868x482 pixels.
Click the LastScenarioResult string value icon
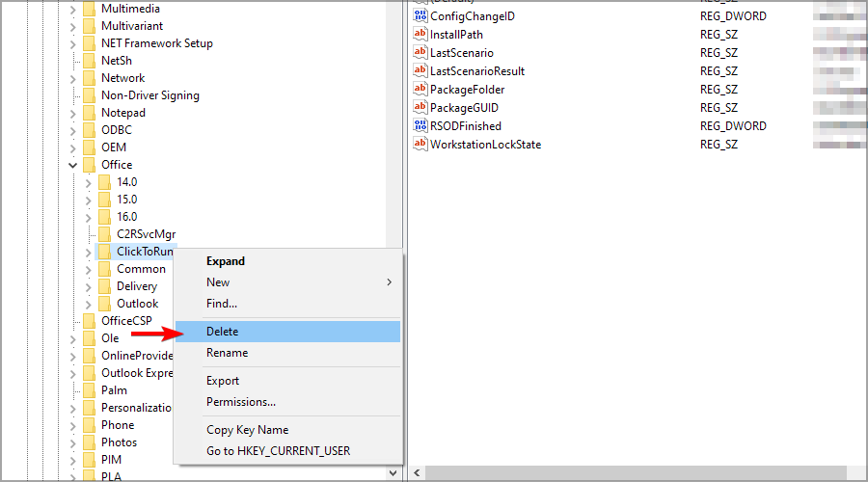[420, 70]
